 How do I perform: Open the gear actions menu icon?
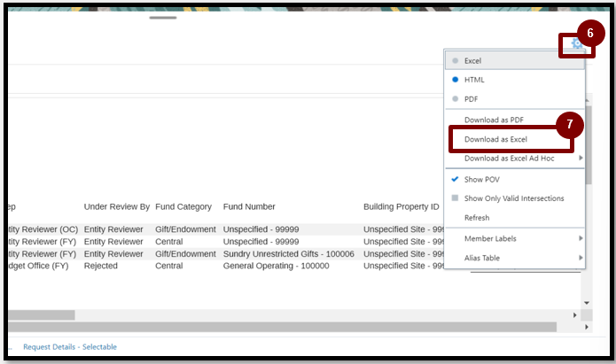tap(576, 43)
